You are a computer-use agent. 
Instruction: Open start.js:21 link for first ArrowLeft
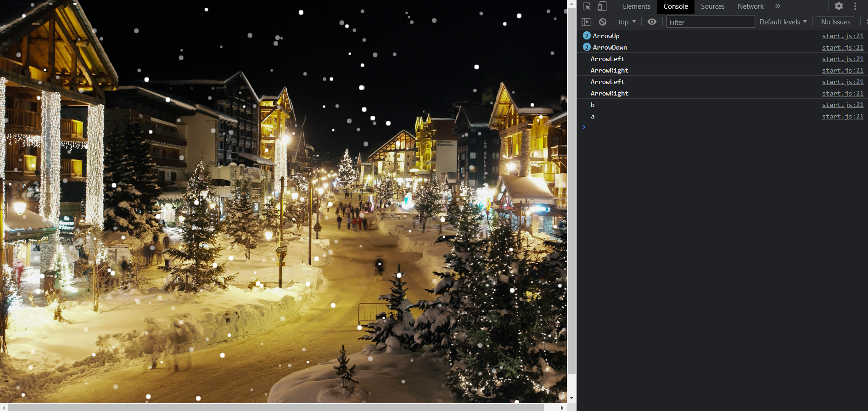coord(843,59)
